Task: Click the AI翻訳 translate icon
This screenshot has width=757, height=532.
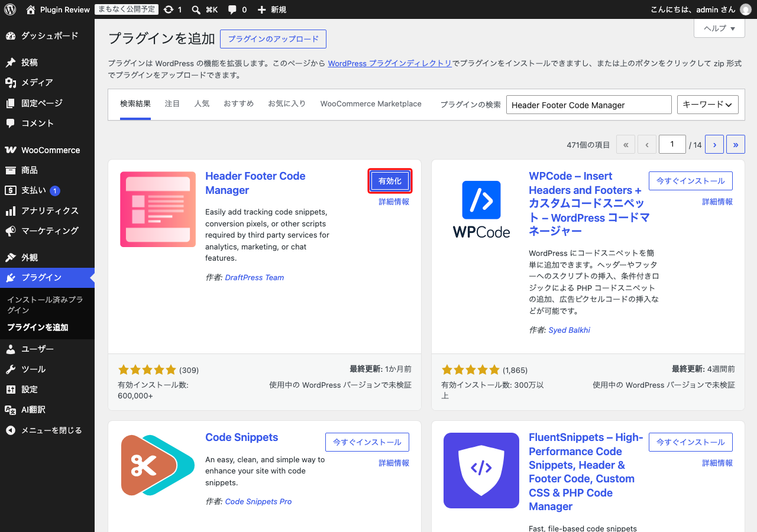Action: [x=11, y=410]
